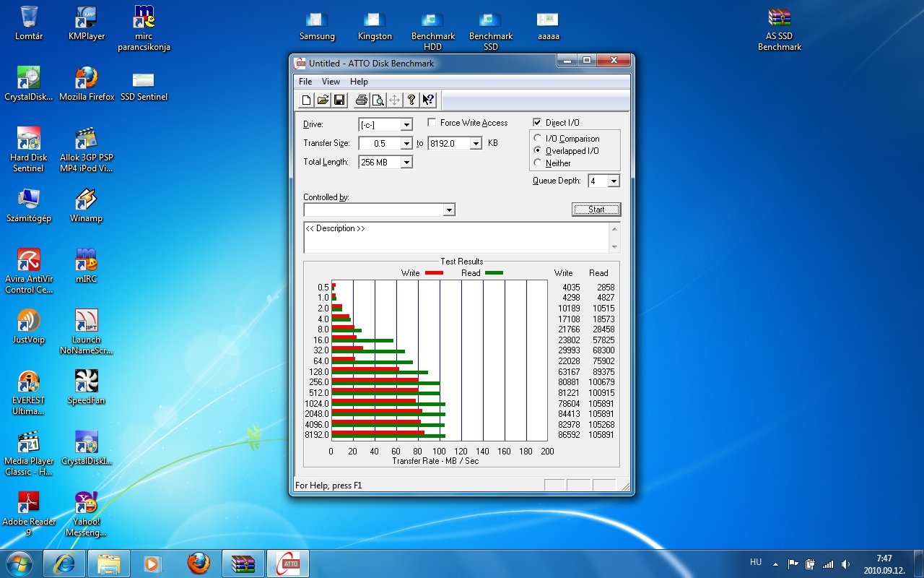This screenshot has height=578, width=924.
Task: Choose the Neither radio option
Action: click(537, 163)
